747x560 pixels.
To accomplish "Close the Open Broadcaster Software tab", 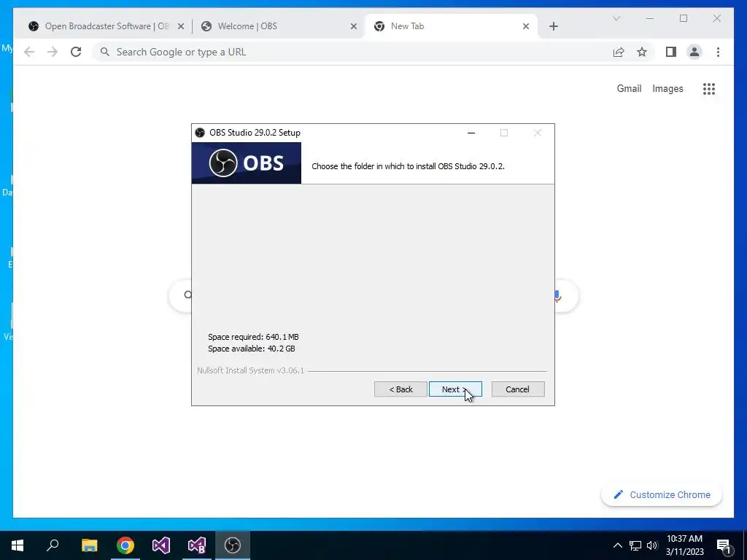I will pyautogui.click(x=181, y=27).
